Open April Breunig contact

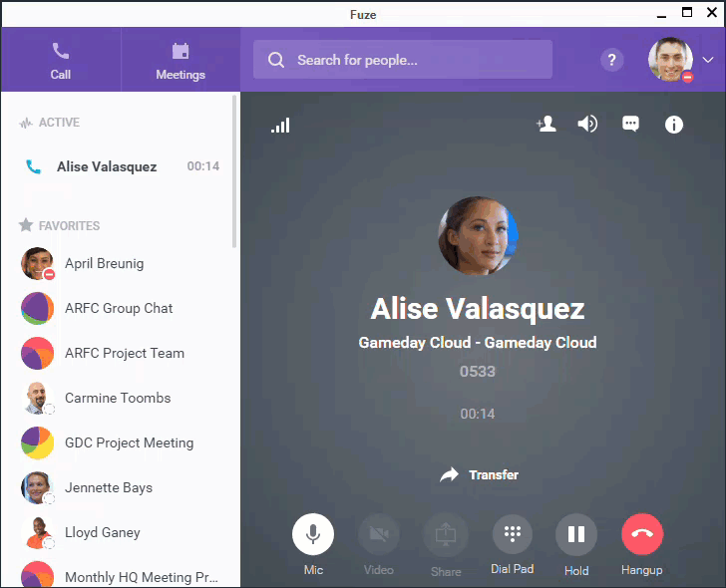[120, 263]
